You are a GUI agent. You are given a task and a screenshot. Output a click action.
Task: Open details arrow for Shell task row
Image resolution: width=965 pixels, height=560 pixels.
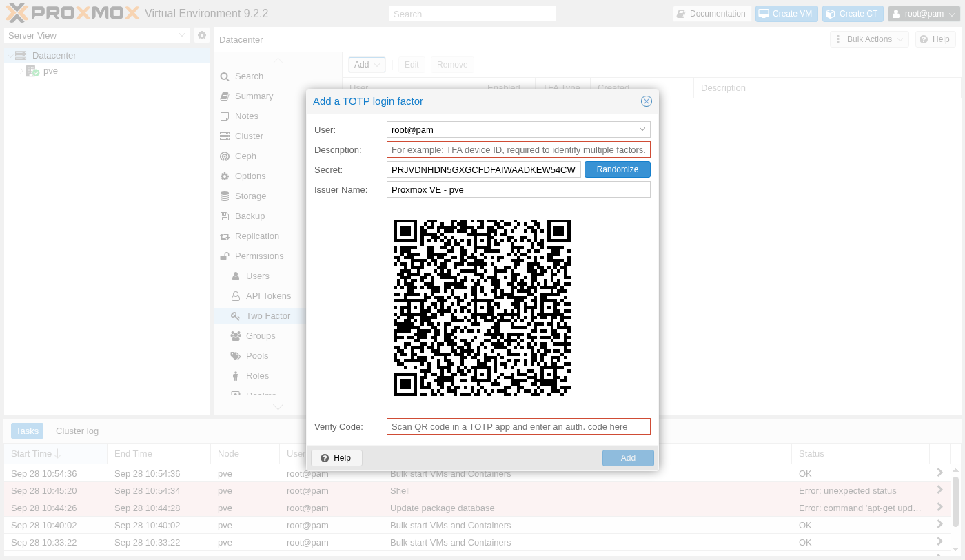click(x=939, y=490)
